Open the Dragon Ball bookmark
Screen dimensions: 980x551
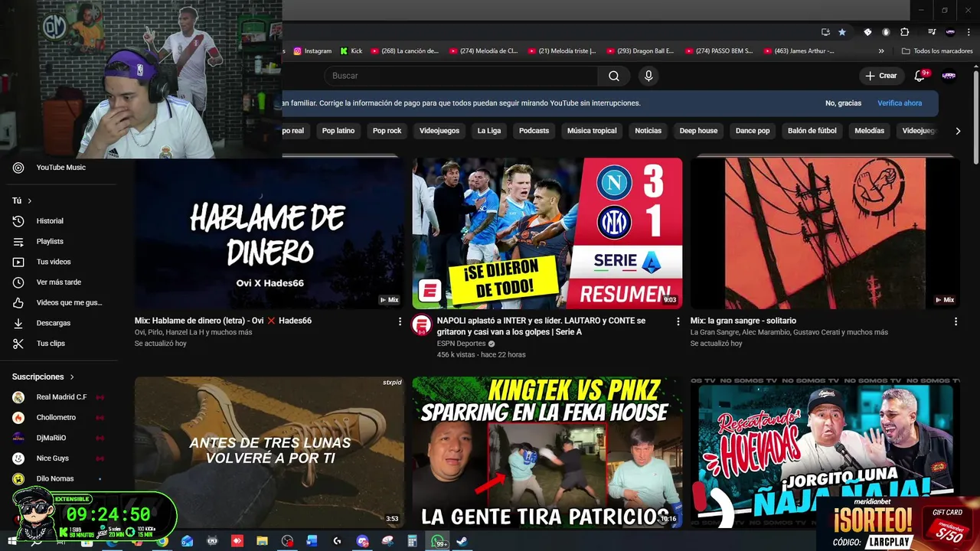coord(640,51)
